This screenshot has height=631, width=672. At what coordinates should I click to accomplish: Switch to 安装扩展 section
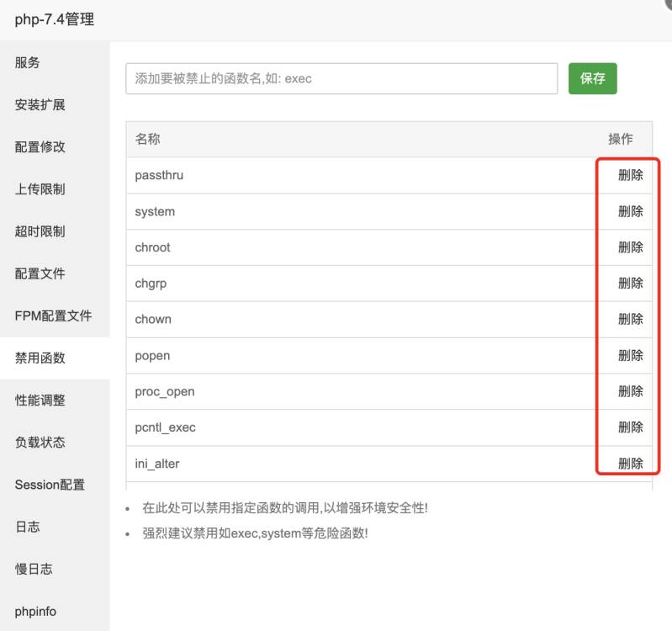(x=40, y=105)
